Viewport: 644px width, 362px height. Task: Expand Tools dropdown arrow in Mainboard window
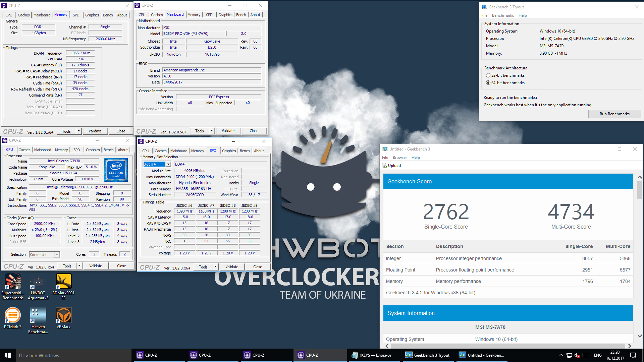point(212,131)
